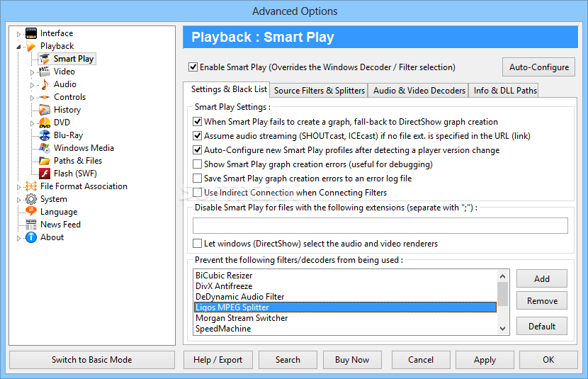Image resolution: width=588 pixels, height=379 pixels.
Task: Open the Windows Media icon
Action: tap(45, 148)
